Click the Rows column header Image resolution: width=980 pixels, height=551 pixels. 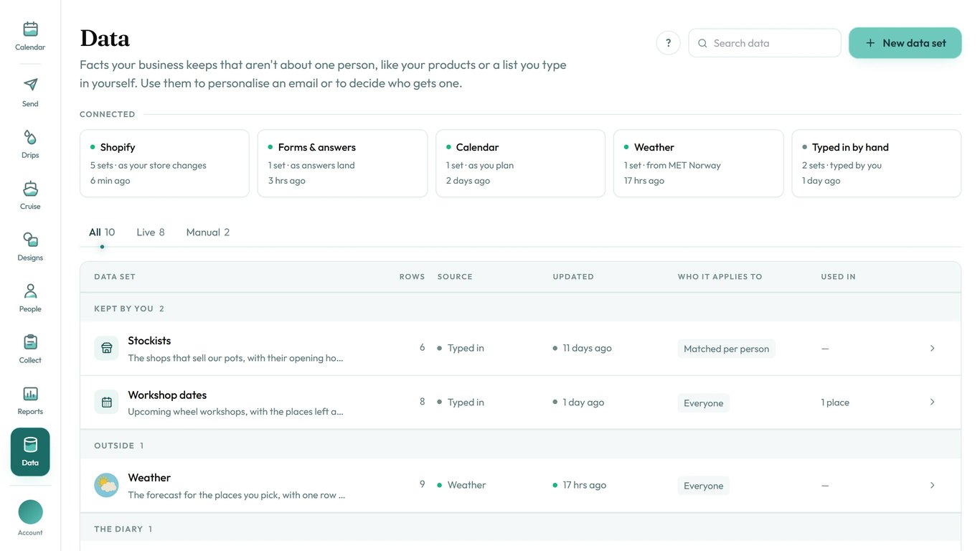pos(412,277)
